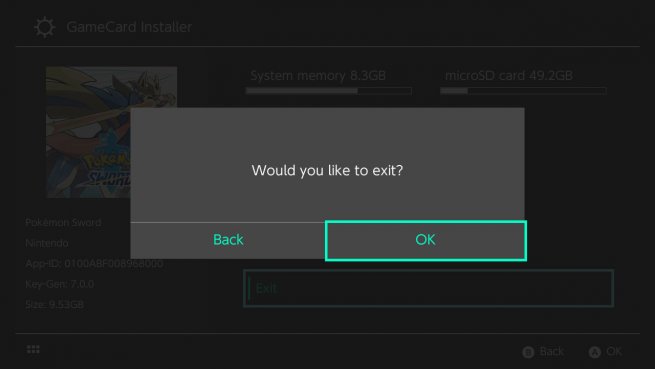The image size is (655, 369).
Task: Select the dimmed Exit menu entry
Action: tap(428, 288)
